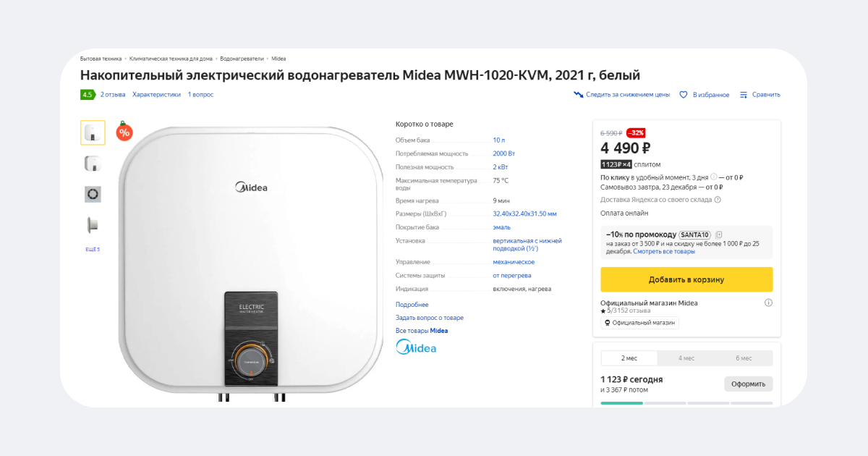Switch to the 6 мес installment option
Viewport: 868px width, 456px height.
744,358
